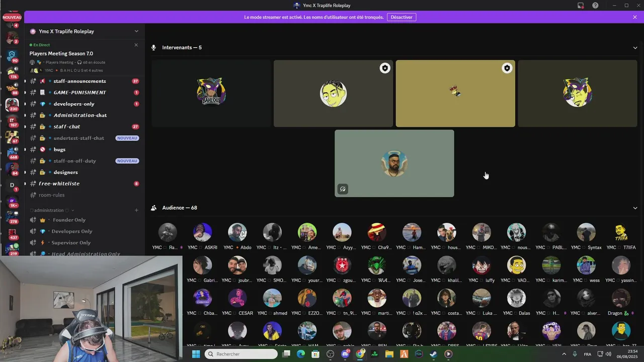Click the Rechercher taskbar search field
This screenshot has width=644, height=362.
(242, 354)
